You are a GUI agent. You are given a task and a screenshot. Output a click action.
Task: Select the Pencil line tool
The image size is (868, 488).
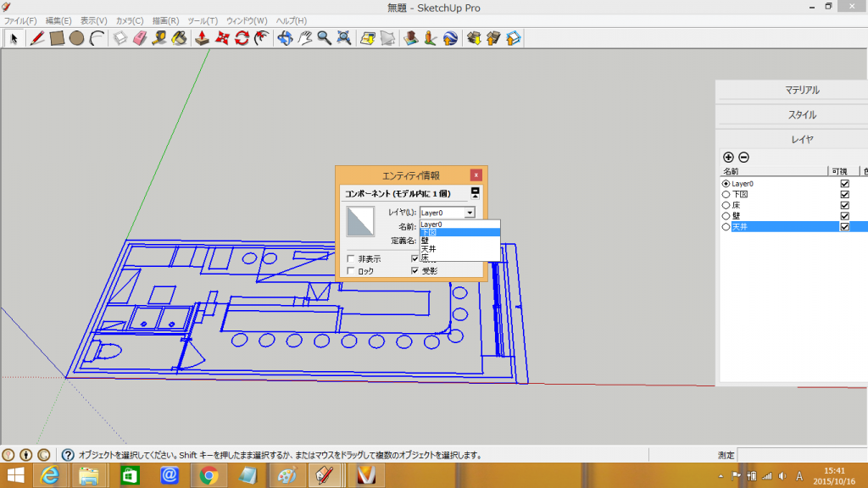36,38
